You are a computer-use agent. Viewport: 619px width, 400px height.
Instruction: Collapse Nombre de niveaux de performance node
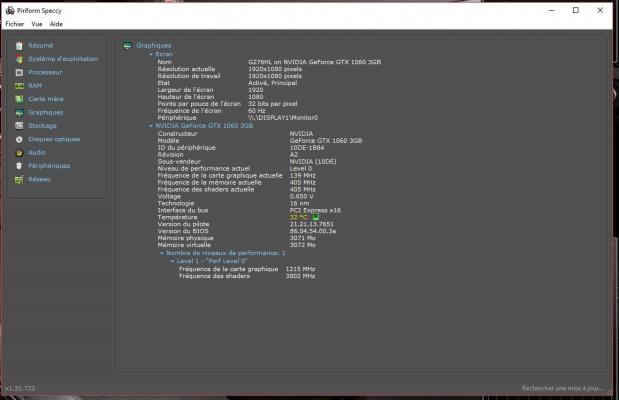[161, 253]
